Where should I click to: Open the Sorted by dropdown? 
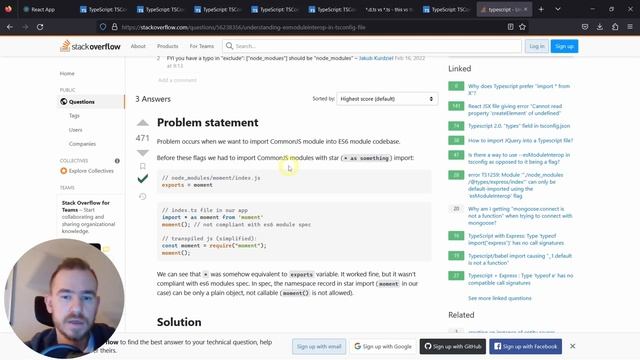387,99
